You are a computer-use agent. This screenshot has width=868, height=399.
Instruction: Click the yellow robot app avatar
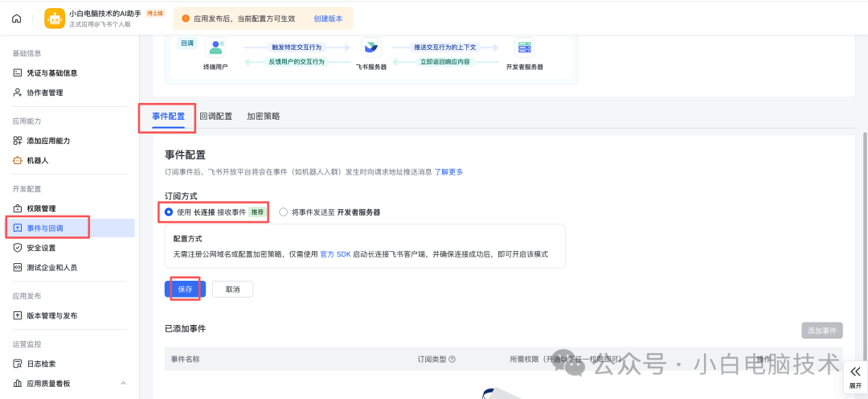point(55,19)
